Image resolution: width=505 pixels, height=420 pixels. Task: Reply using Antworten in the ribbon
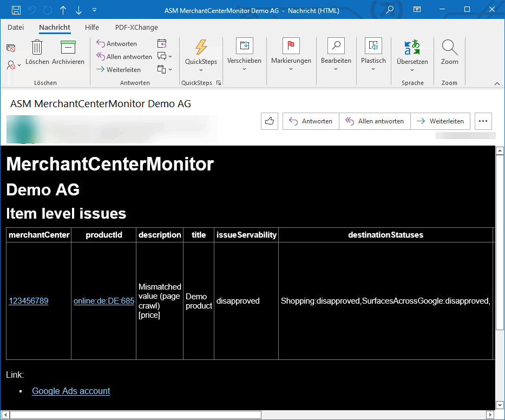[x=116, y=43]
